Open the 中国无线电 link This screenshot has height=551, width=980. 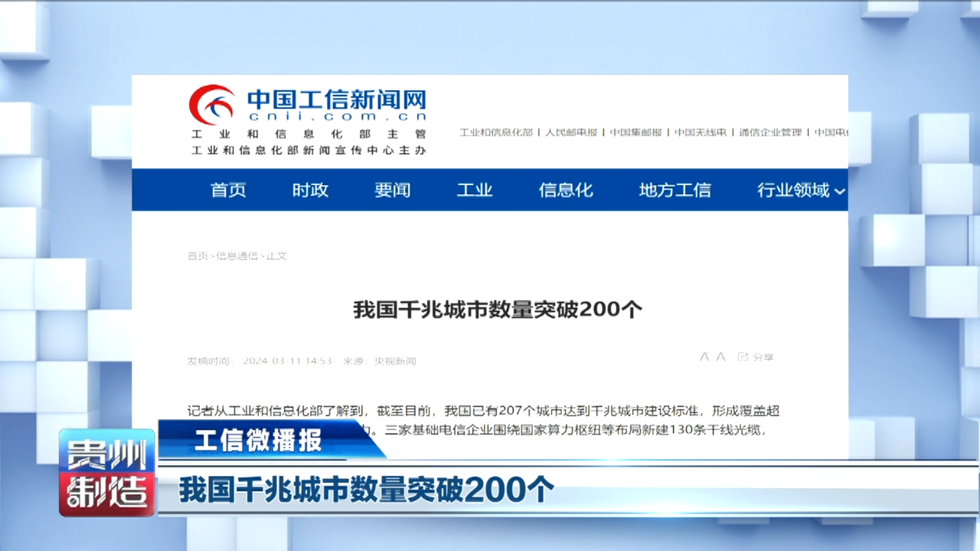[700, 133]
